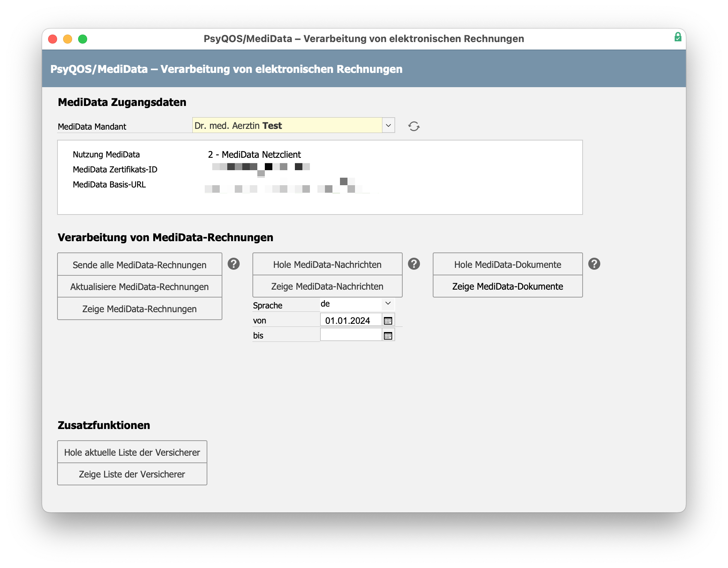Click the green lock icon in title bar
Screen dimensions: 728x568
(678, 37)
